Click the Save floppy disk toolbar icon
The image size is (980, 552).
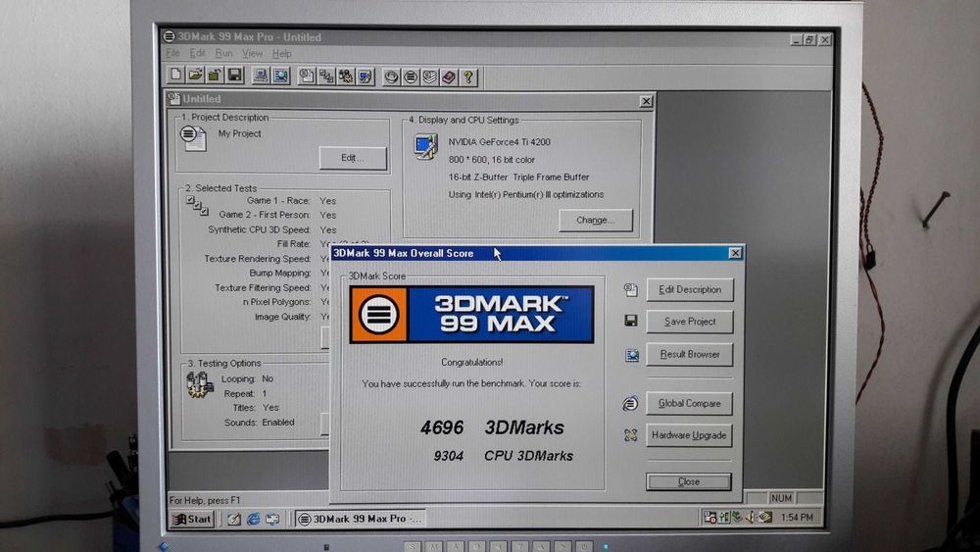234,75
